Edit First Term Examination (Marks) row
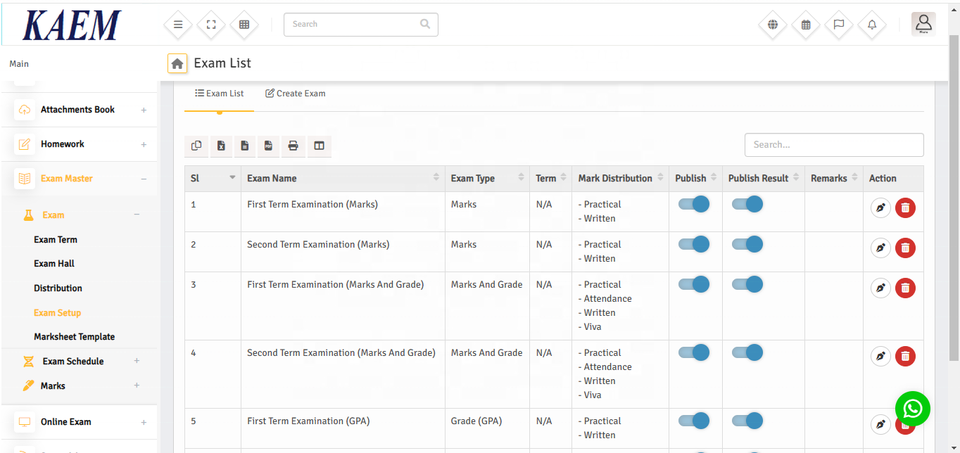Screen dimensions: 960x453 pyautogui.click(x=880, y=208)
